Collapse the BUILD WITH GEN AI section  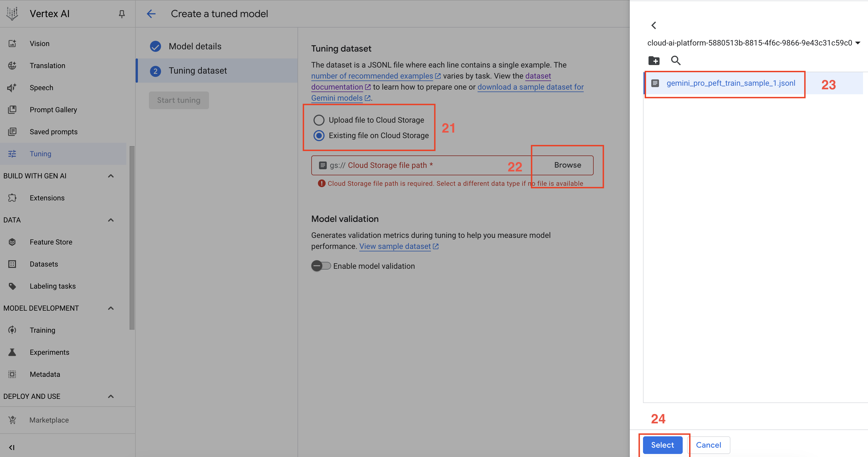coord(111,176)
